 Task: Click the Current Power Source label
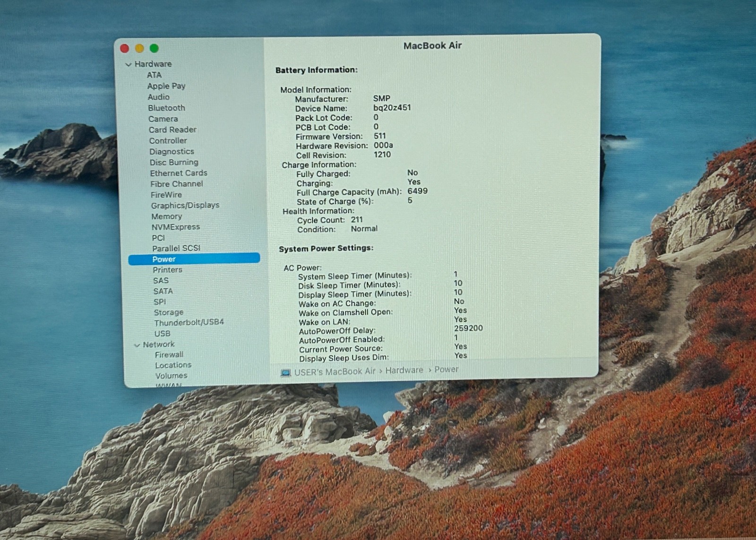click(x=341, y=349)
